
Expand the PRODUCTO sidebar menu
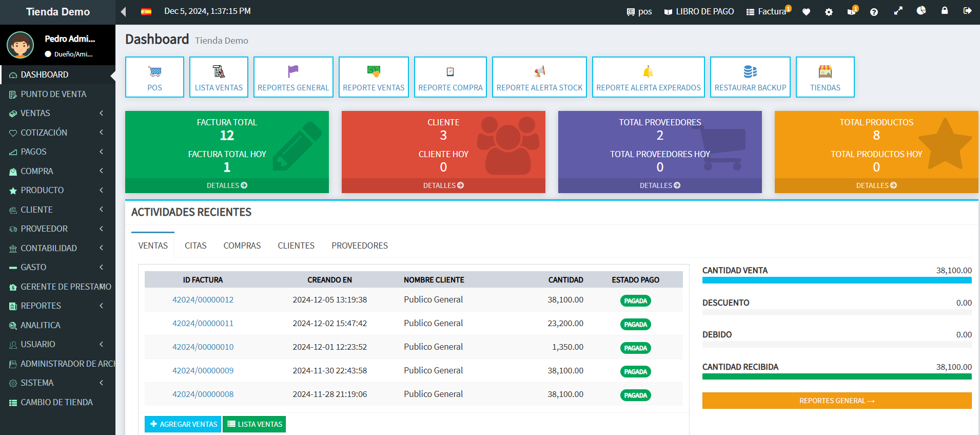tap(57, 190)
